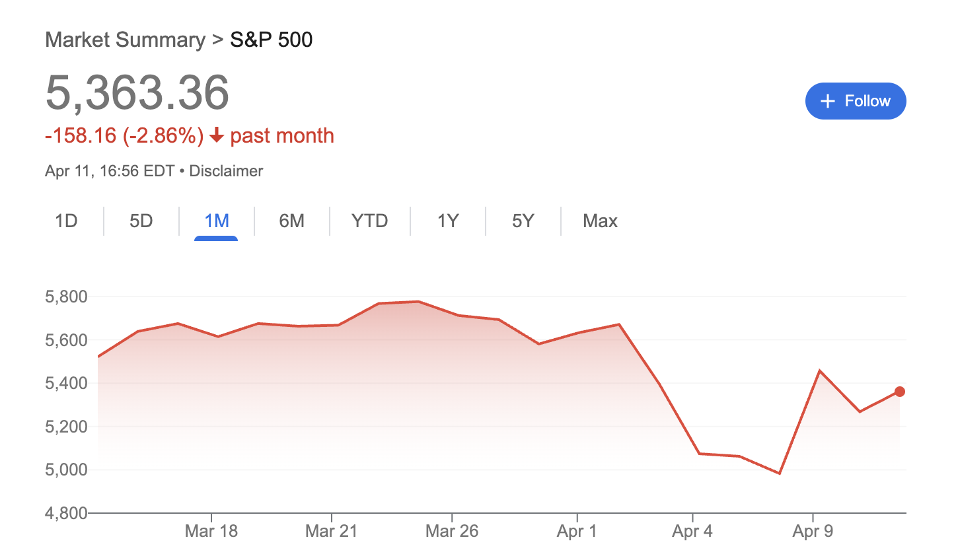Click the Disclaimer link
Screen dimensions: 958x560
pos(226,171)
